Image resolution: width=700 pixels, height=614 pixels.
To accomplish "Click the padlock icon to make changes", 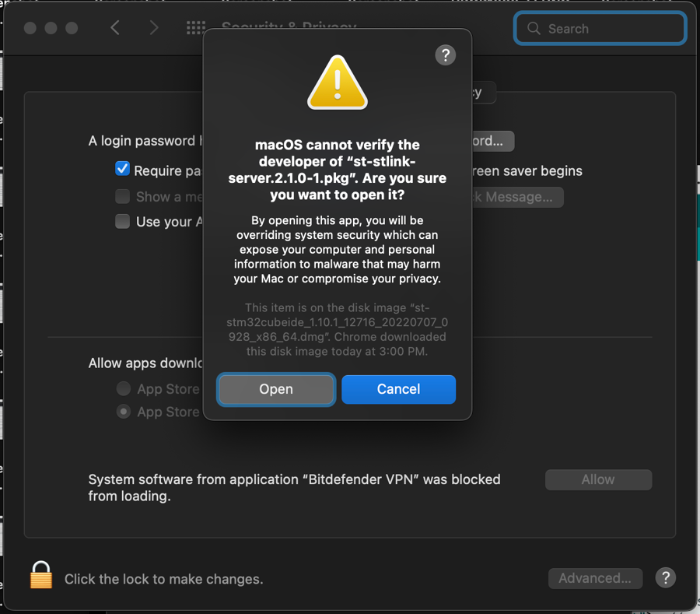I will 40,576.
